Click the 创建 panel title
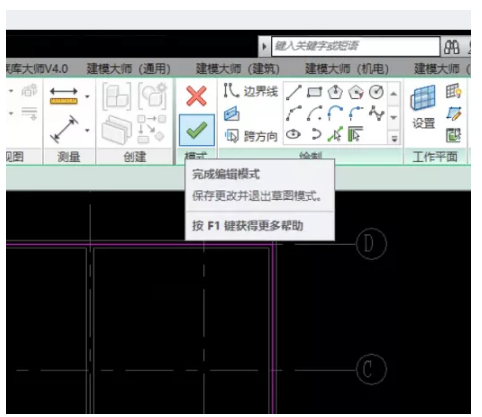 (135, 157)
